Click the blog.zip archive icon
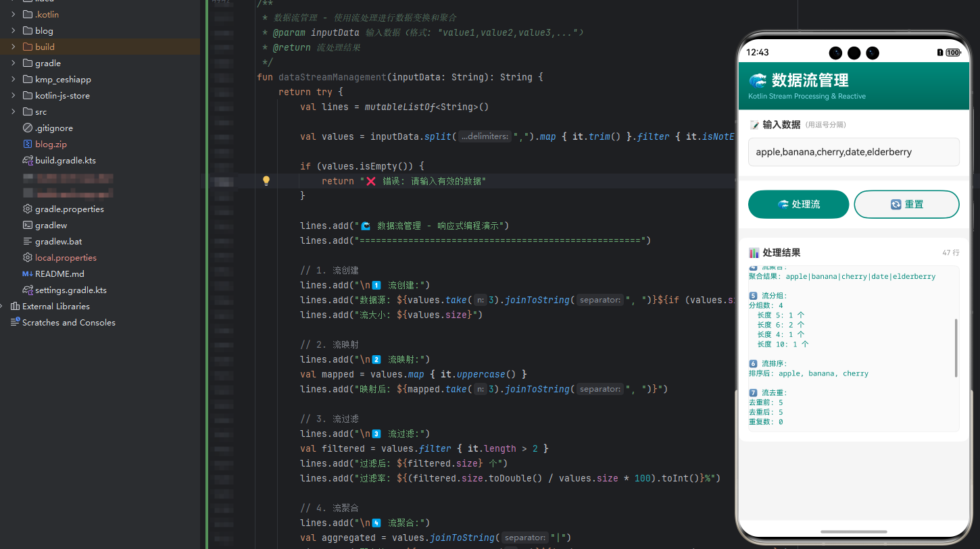Viewport: 980px width, 549px height. click(28, 144)
